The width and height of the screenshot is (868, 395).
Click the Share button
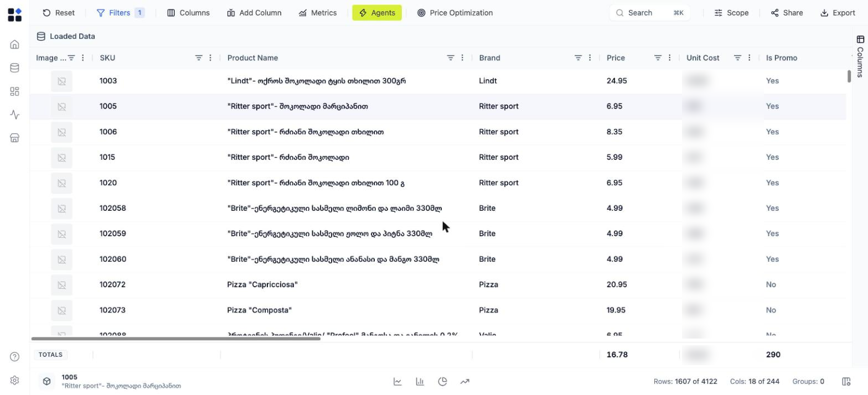click(787, 13)
